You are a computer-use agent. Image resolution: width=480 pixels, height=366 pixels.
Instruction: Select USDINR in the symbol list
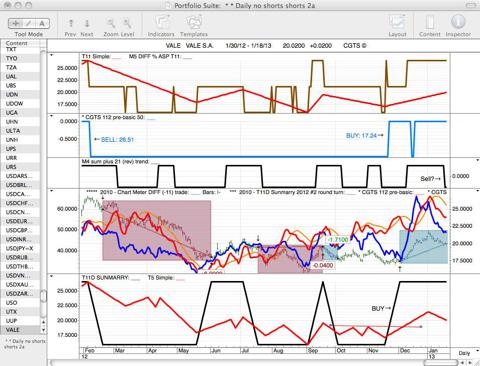pyautogui.click(x=21, y=239)
